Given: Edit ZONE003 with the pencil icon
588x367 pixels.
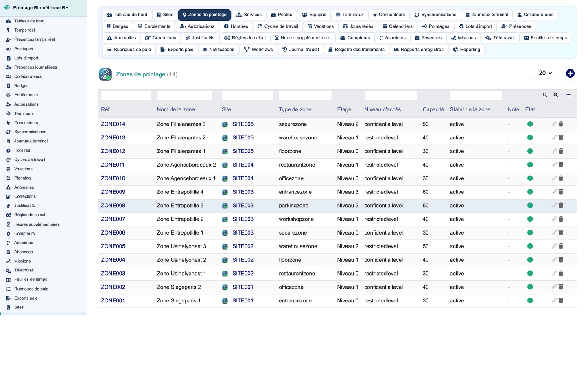Looking at the screenshot, I should point(554,273).
